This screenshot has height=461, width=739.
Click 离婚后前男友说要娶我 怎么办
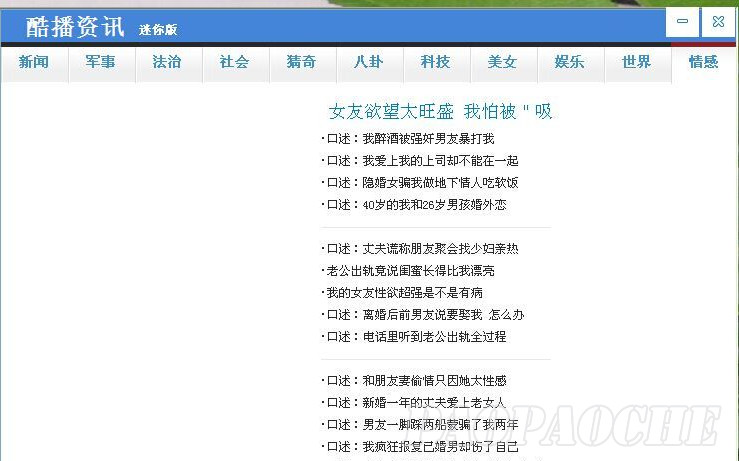point(425,315)
